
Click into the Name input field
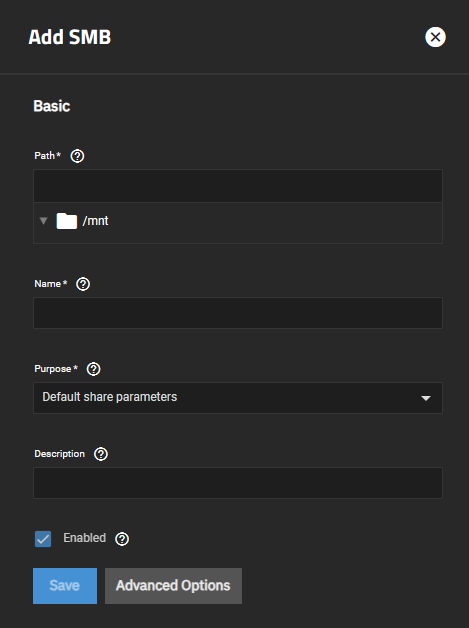tap(238, 313)
